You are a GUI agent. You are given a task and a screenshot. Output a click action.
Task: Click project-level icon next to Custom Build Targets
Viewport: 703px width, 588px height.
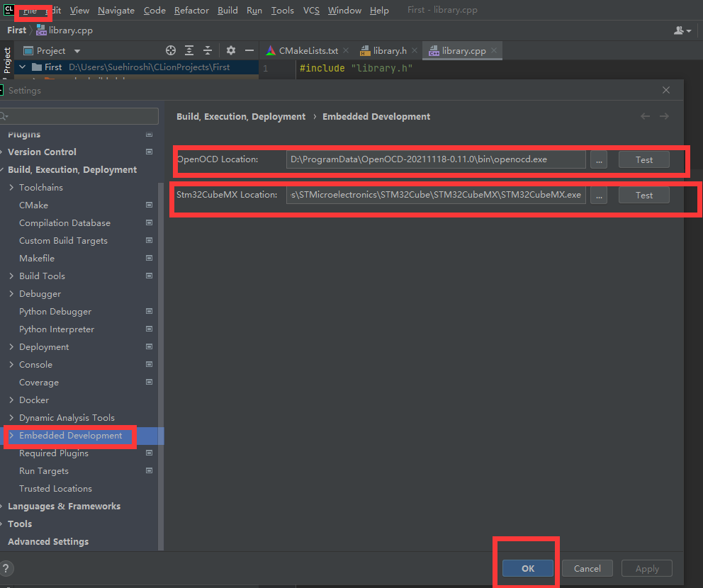click(150, 240)
